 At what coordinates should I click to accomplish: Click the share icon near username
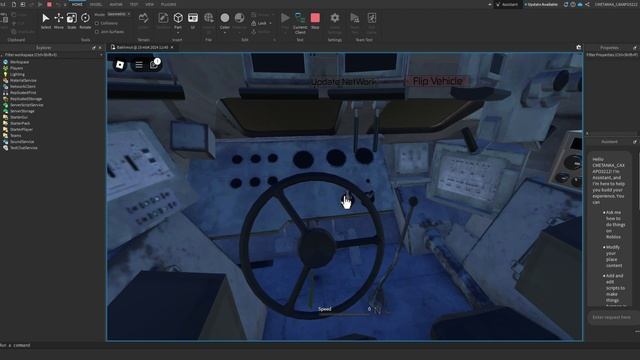[587, 4]
